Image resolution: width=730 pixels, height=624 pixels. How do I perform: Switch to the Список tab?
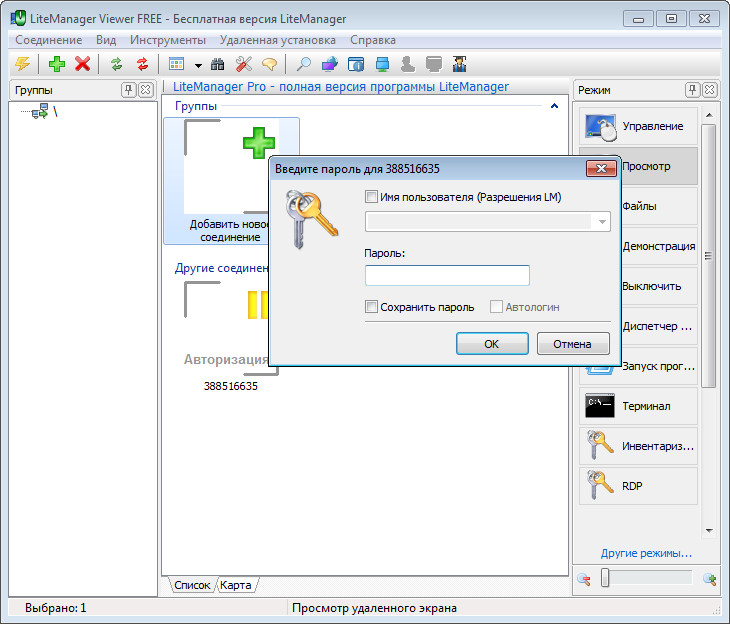(192, 585)
